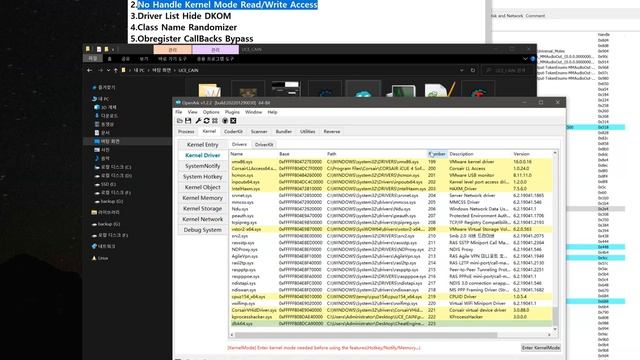Click the black X box icon in OpenArk toolbar
The image size is (640, 360).
[233, 121]
